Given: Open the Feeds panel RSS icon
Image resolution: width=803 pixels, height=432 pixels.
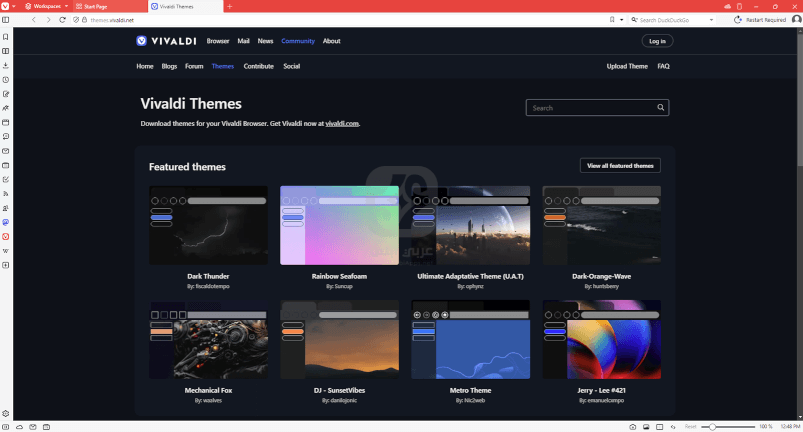Looking at the screenshot, I should point(6,194).
